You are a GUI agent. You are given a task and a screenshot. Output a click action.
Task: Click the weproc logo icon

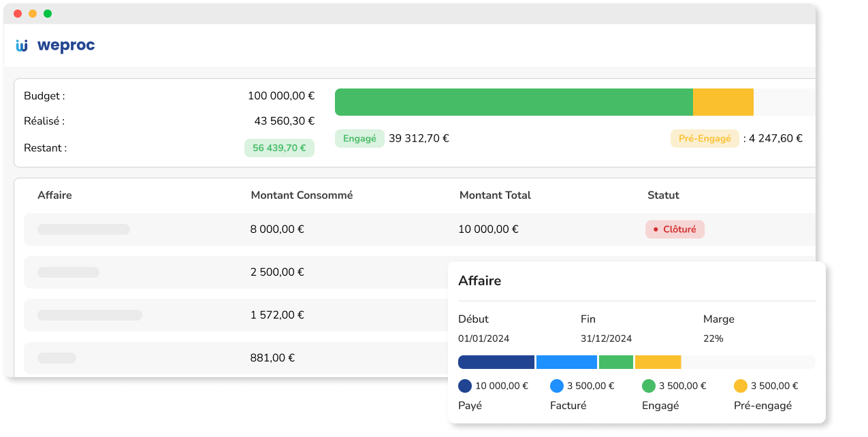click(22, 46)
